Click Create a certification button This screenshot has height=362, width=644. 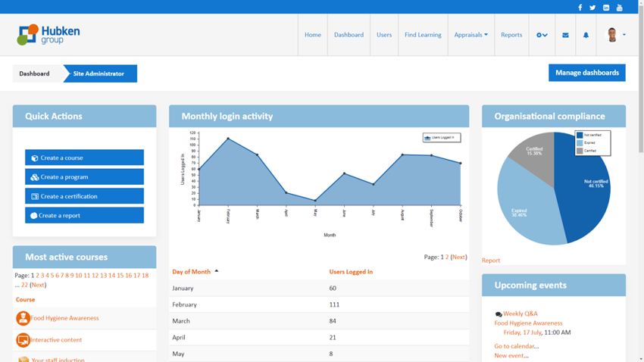(84, 196)
